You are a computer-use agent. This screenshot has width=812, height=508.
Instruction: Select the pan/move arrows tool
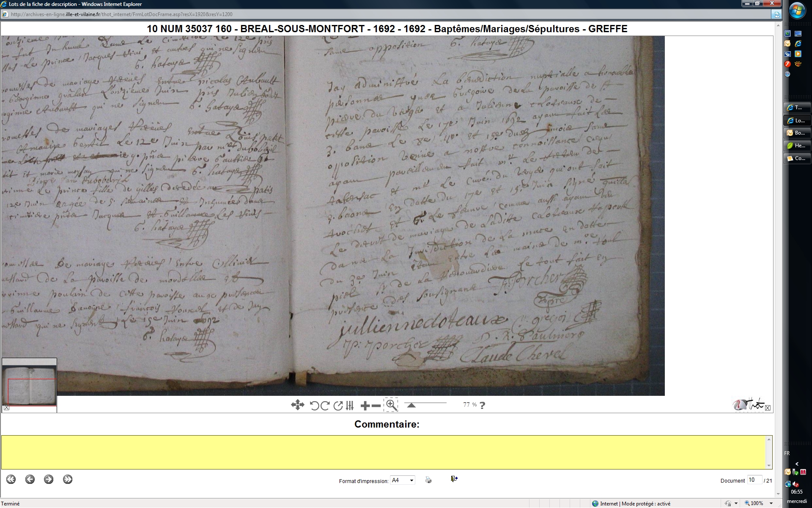coord(297,405)
